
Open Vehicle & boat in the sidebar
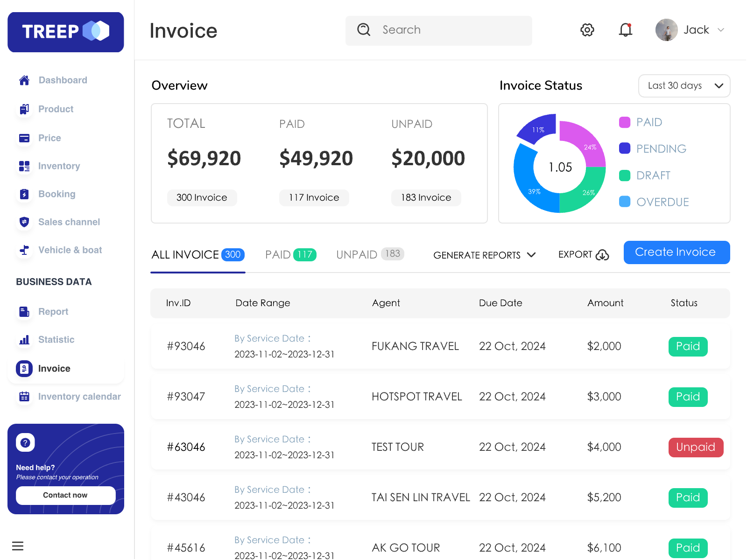(x=70, y=250)
